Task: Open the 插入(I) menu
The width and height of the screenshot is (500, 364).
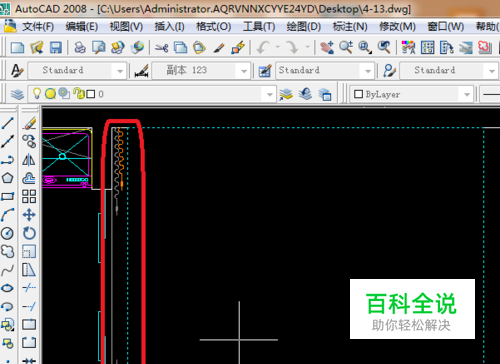Action: 169,26
